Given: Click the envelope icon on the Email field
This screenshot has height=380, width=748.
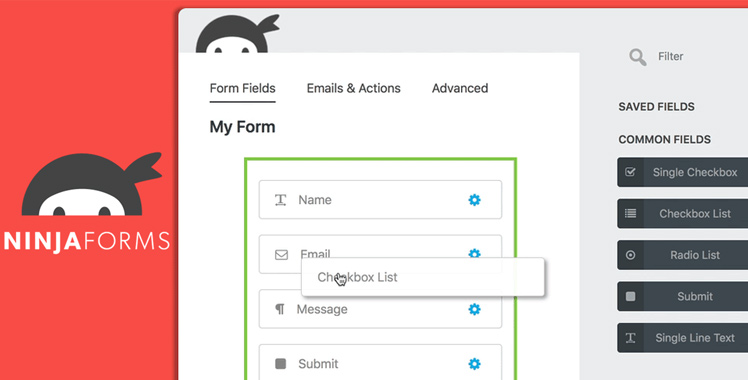Looking at the screenshot, I should [281, 255].
